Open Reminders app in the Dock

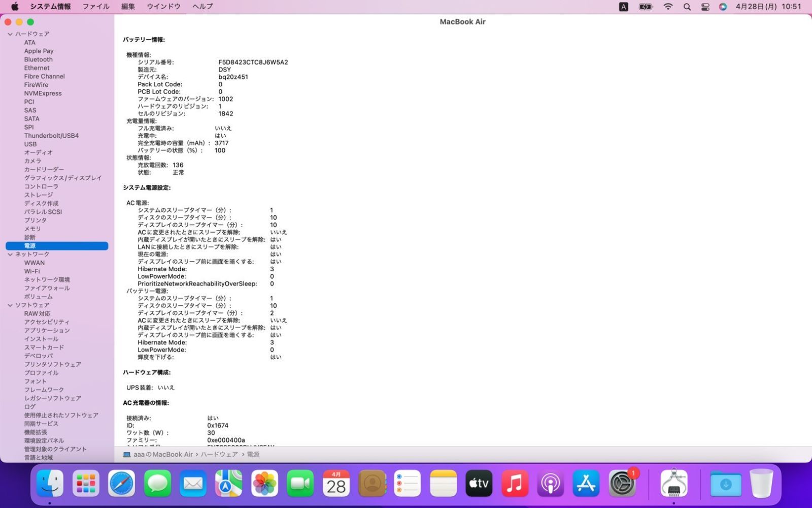(408, 483)
